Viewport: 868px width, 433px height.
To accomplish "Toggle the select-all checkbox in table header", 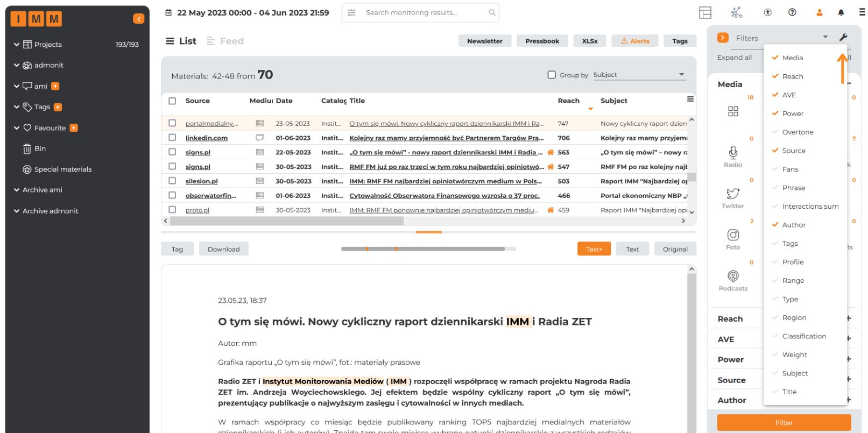I will pos(172,101).
